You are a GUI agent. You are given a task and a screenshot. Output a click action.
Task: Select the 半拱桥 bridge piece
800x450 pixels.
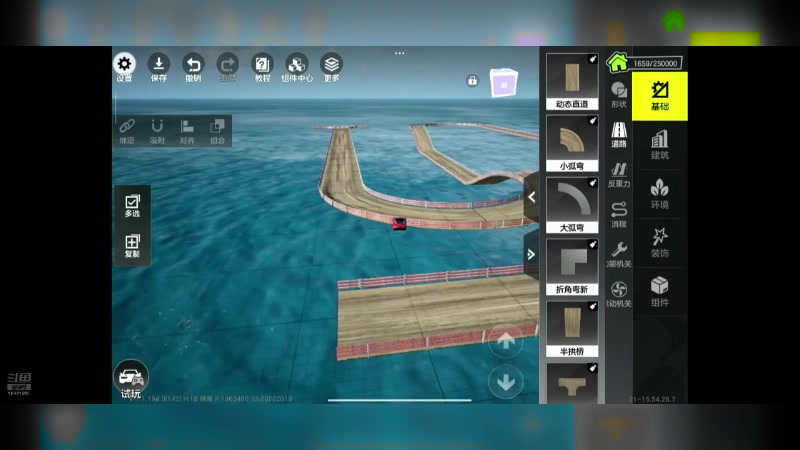click(x=572, y=329)
